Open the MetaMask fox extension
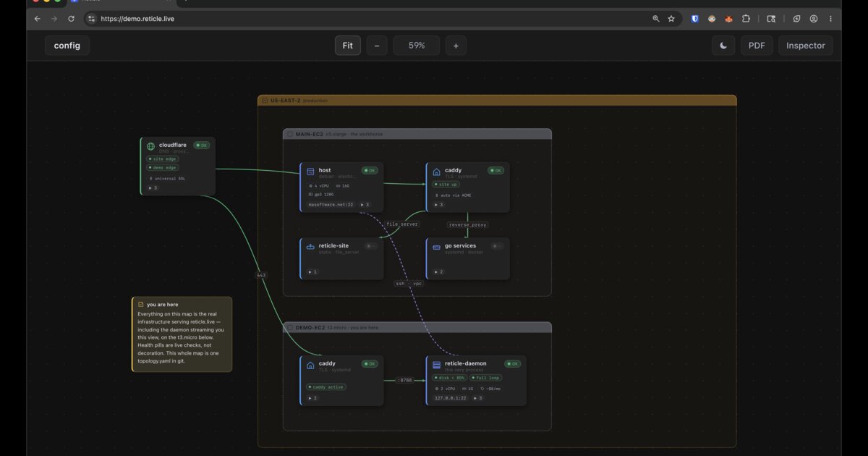This screenshot has height=456, width=868. (729, 19)
